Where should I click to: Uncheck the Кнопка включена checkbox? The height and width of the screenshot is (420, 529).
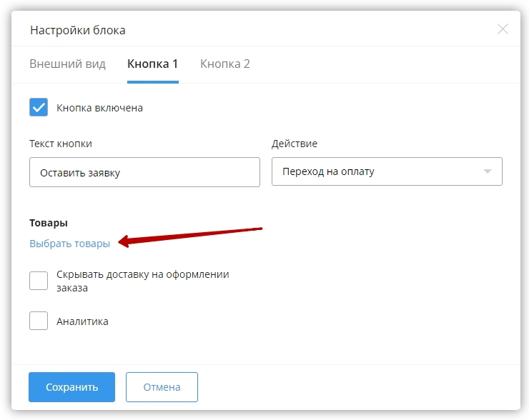tap(39, 108)
